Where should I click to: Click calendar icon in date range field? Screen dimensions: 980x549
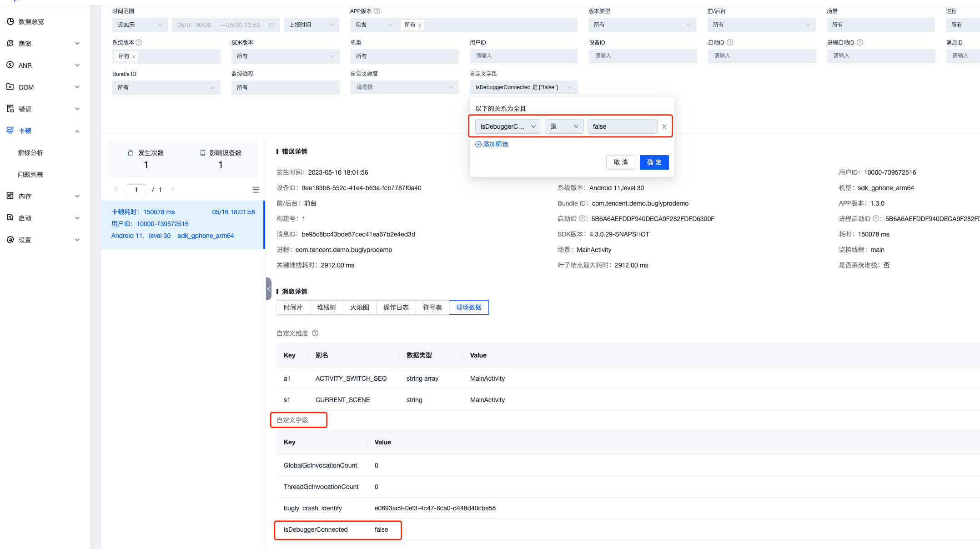point(272,25)
